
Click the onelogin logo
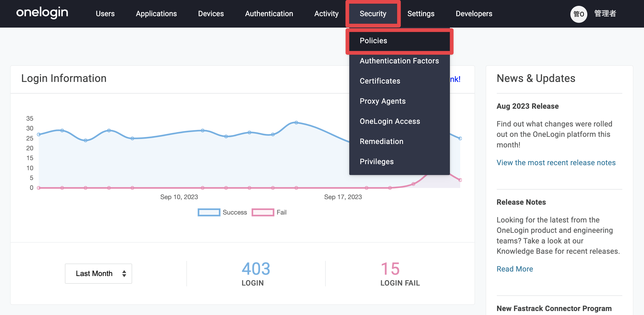[x=42, y=13]
